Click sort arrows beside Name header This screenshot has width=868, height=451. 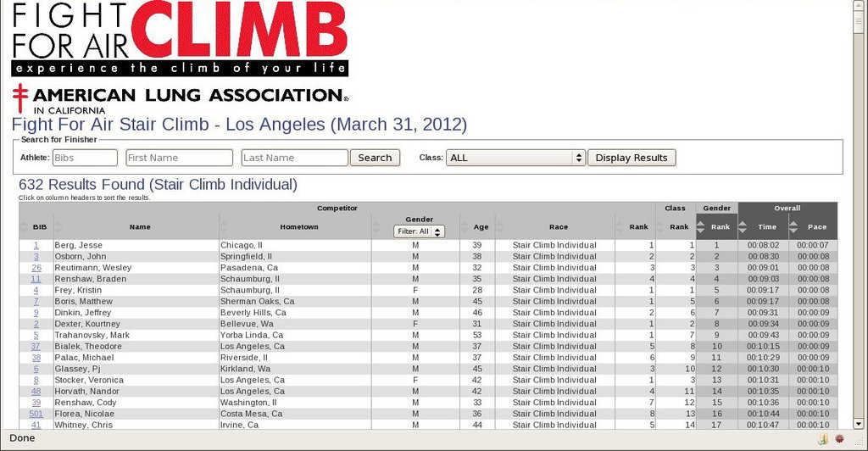58,227
